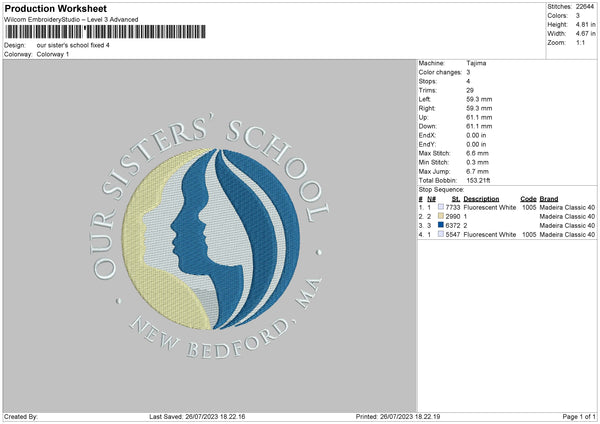This screenshot has height=424, width=600.
Task: Click the zoom value '1:1'
Action: (580, 42)
